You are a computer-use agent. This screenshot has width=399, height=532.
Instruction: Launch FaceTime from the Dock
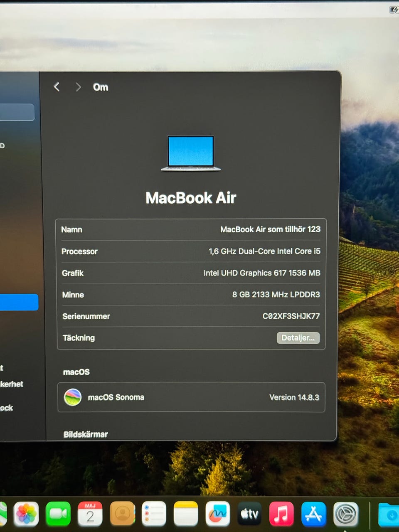click(x=58, y=514)
